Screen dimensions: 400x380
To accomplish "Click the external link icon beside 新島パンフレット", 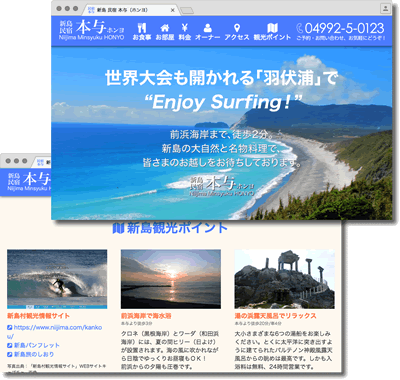I will [x=10, y=345].
